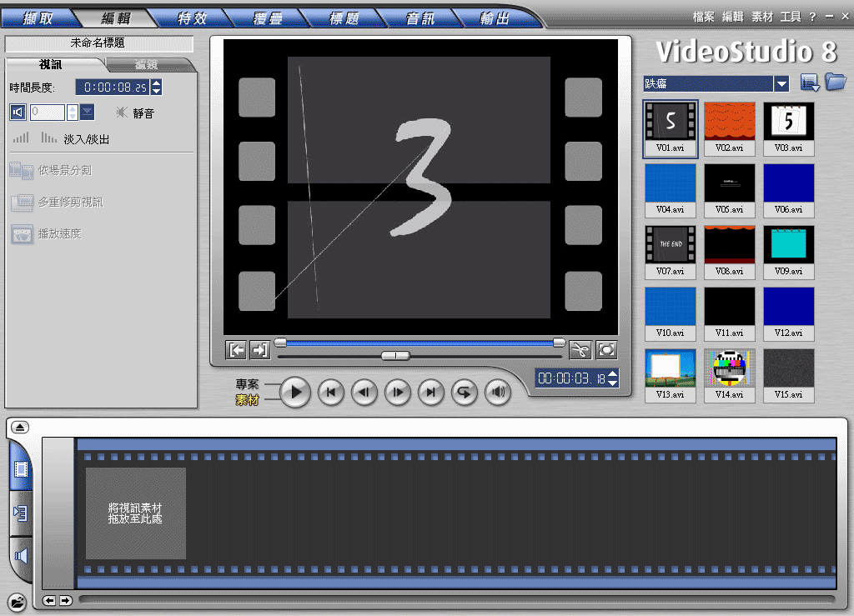This screenshot has width=854, height=616.
Task: Switch to audio view icon
Action: pos(21,556)
